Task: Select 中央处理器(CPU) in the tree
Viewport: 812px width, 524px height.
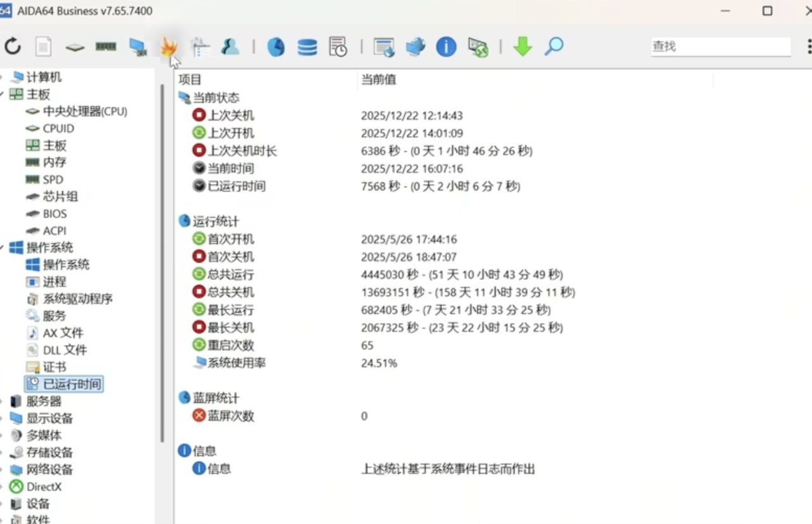Action: point(85,111)
